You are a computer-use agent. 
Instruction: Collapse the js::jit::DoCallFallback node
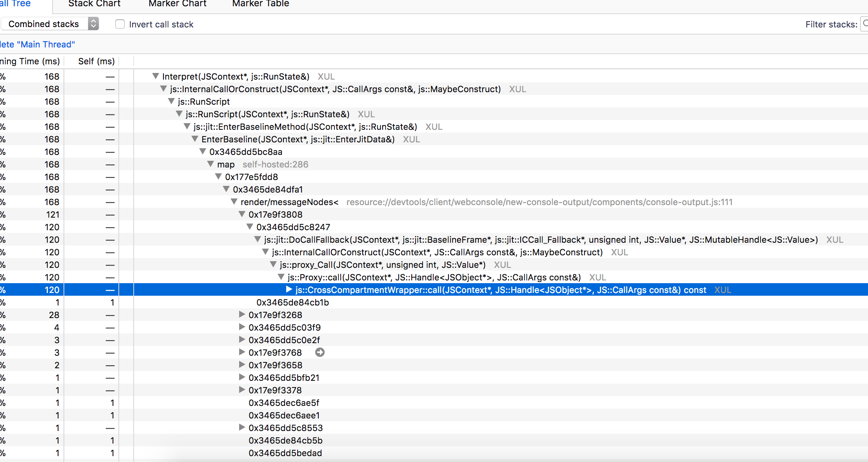pos(258,240)
